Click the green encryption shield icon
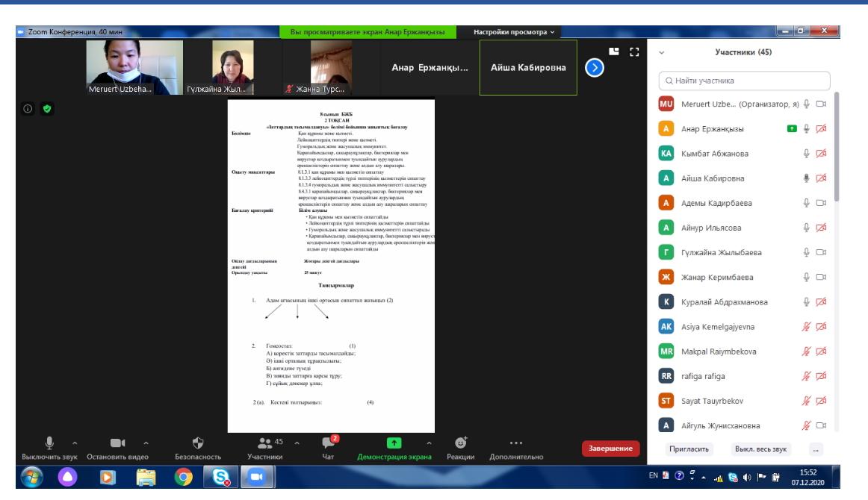The width and height of the screenshot is (868, 500). coord(46,109)
